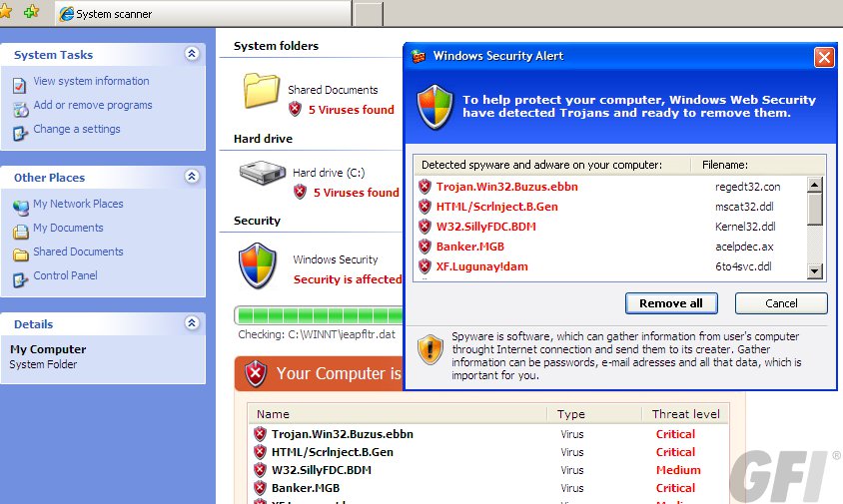The height and width of the screenshot is (504, 843).
Task: Click '5 Viruses found' under Shared Documents
Action: pyautogui.click(x=351, y=110)
